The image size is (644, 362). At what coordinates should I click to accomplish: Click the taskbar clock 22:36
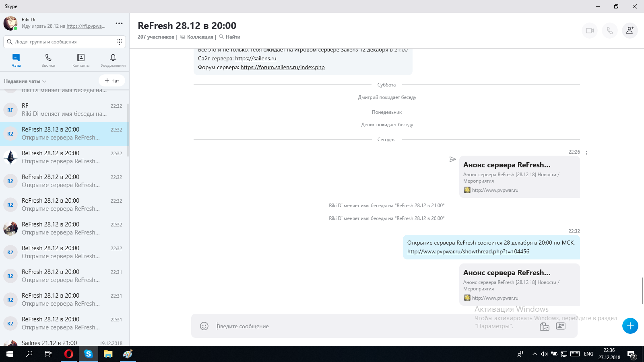coord(609,354)
